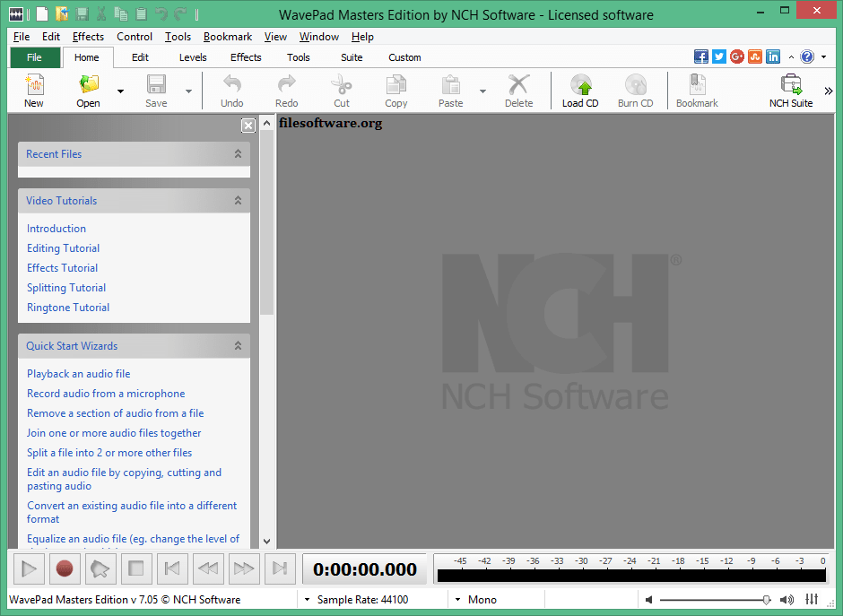The image size is (843, 616).
Task: Open the audio mixer icon in status bar
Action: tap(812, 599)
